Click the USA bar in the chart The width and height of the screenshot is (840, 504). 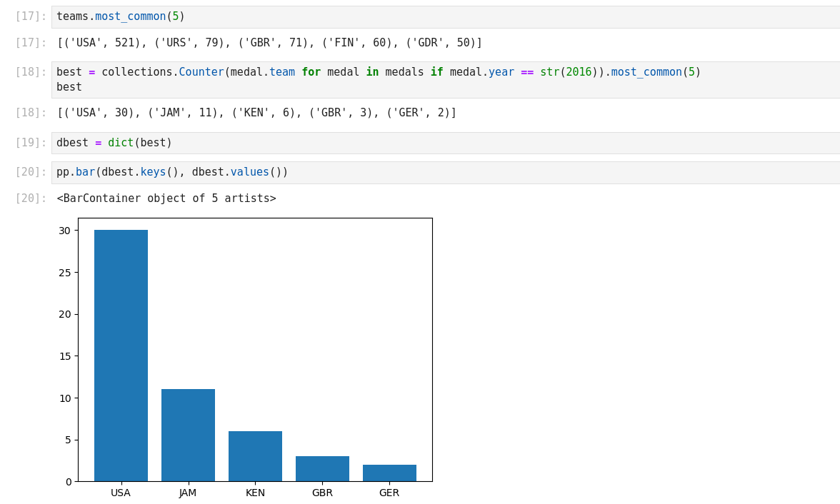coord(121,356)
